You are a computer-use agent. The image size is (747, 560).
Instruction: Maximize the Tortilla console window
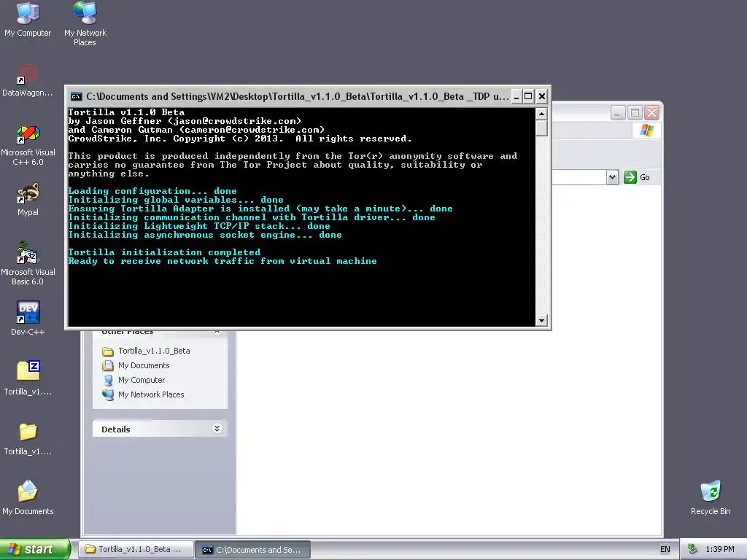528,97
